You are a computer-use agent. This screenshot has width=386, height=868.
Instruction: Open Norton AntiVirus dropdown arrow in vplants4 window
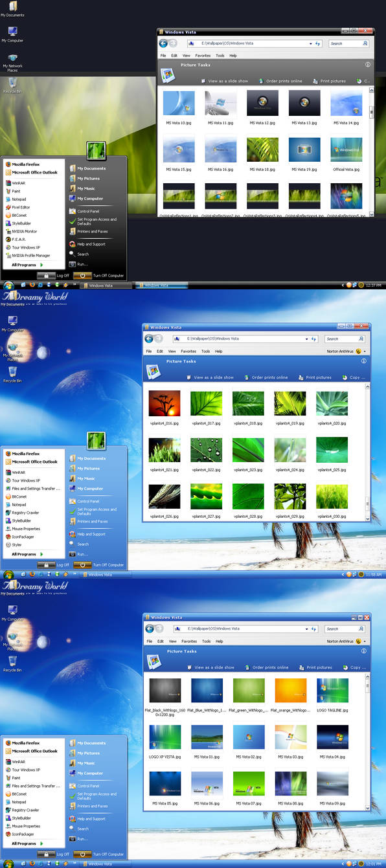(365, 351)
